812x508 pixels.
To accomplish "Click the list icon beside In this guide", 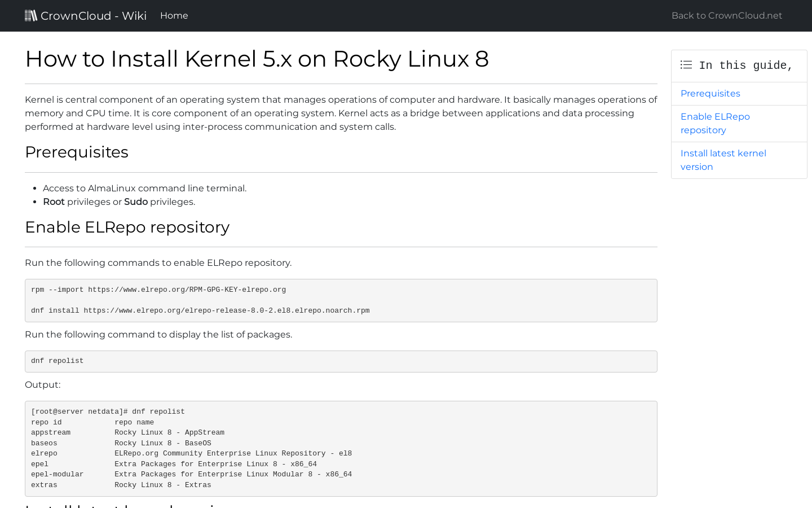I will tap(686, 65).
